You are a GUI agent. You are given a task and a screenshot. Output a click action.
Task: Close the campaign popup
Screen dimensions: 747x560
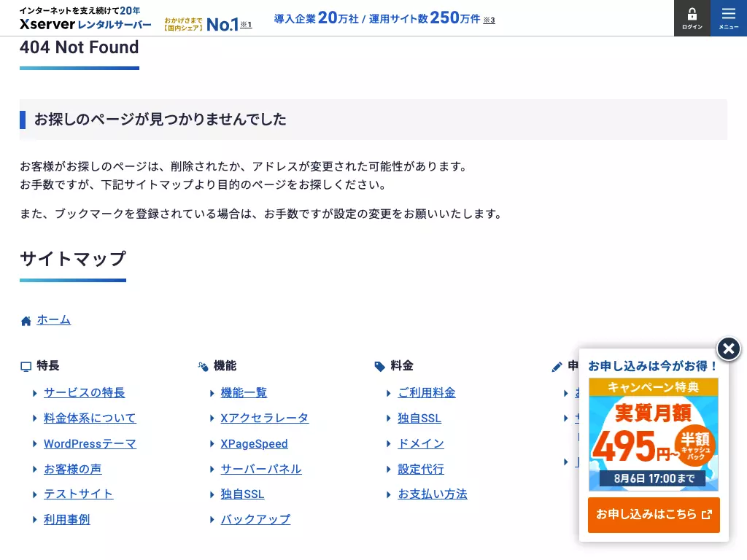point(729,349)
